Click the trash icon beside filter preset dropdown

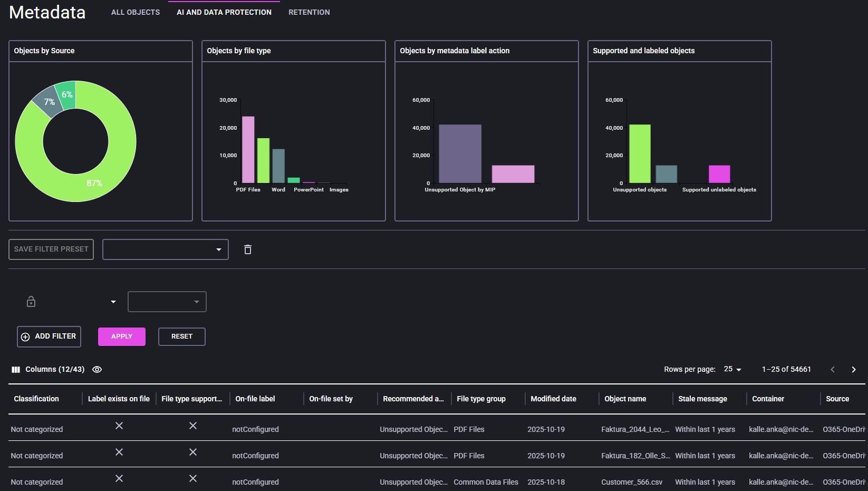[x=248, y=249]
